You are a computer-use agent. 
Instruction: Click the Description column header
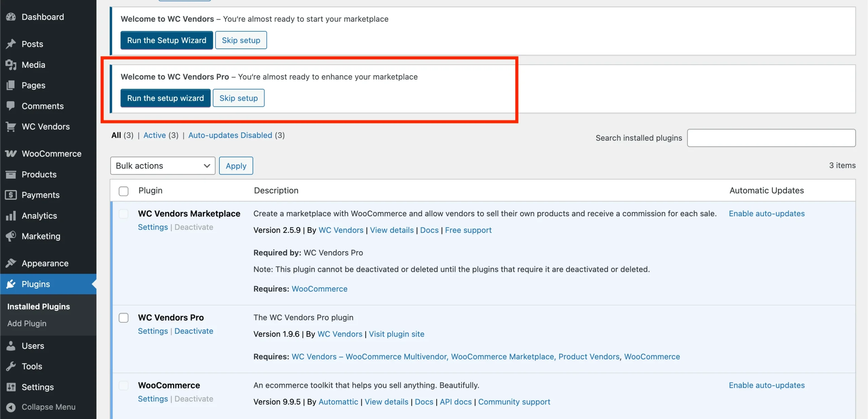pos(276,191)
